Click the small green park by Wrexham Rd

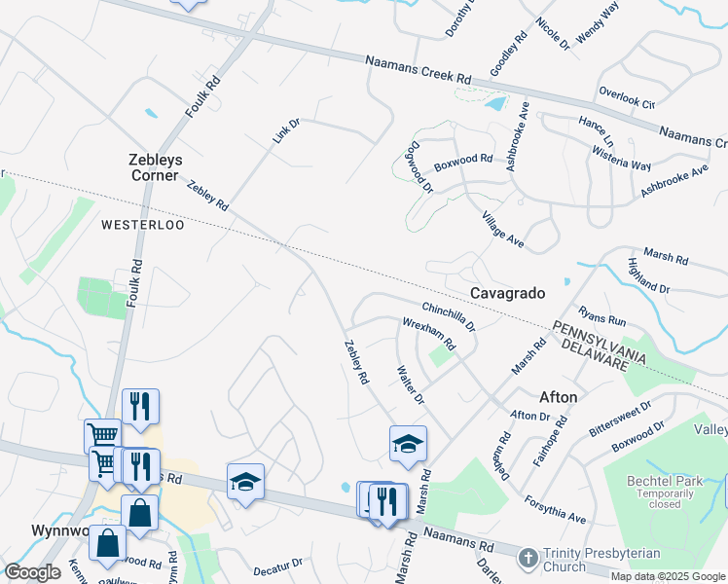pos(441,355)
